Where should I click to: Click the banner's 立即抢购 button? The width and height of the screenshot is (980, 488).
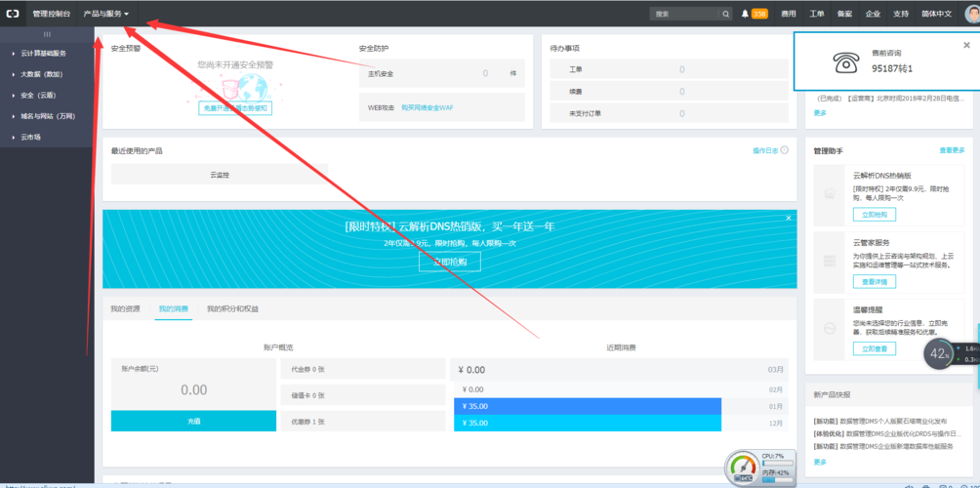click(x=450, y=262)
